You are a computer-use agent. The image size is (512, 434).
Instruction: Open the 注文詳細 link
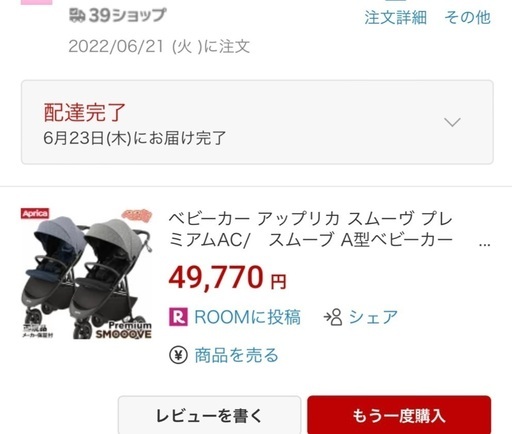tap(396, 17)
